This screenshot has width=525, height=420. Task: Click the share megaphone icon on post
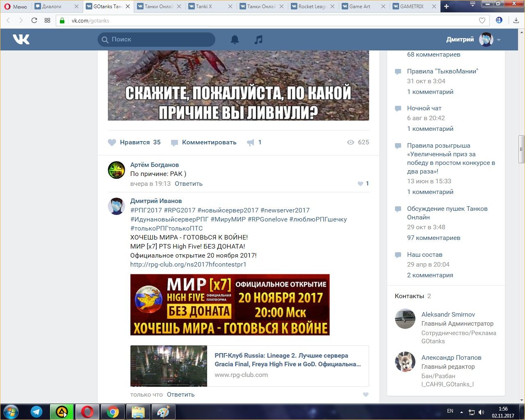click(x=251, y=142)
